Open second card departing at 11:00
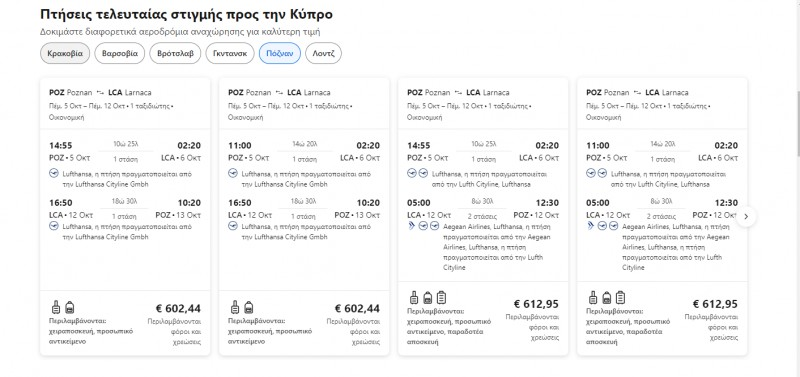This screenshot has width=800, height=377. 304,216
